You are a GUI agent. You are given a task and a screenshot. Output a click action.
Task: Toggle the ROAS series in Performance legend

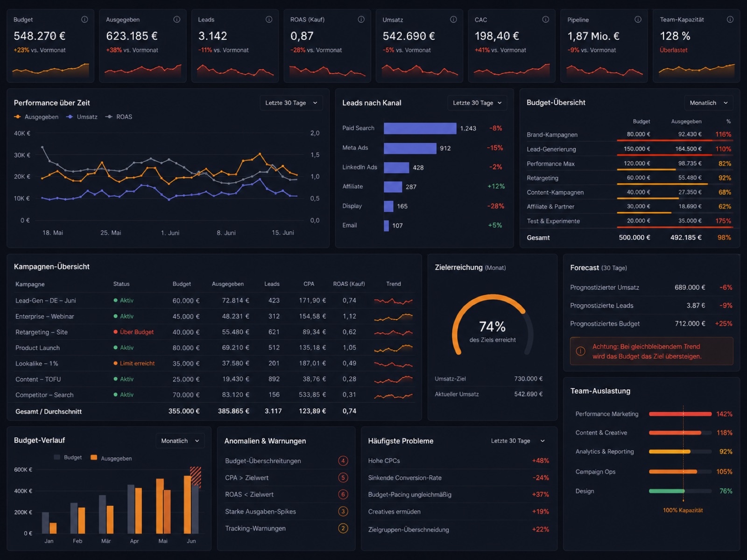[x=119, y=117]
